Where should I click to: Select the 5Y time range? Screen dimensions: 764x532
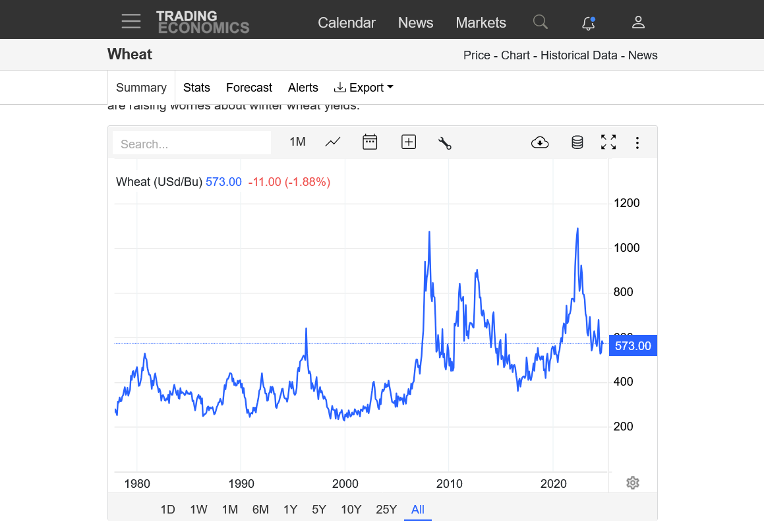(319, 510)
